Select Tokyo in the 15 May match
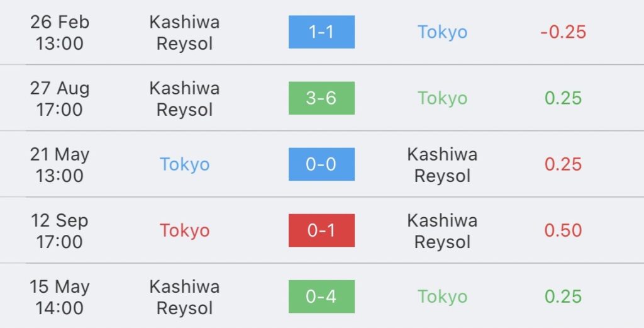 pyautogui.click(x=442, y=297)
